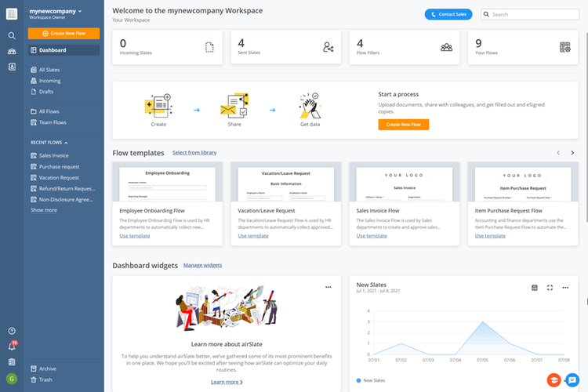Click the Flow Fillers people icon
The image size is (588, 392).
[446, 47]
